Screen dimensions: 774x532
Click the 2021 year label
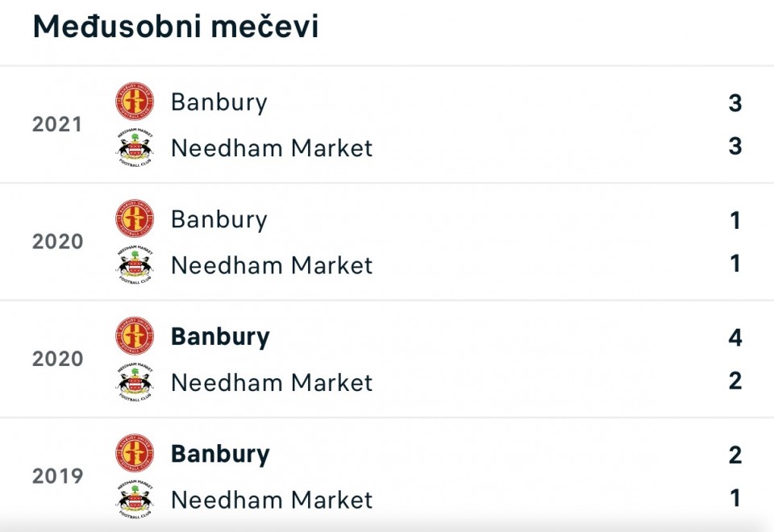(x=57, y=125)
